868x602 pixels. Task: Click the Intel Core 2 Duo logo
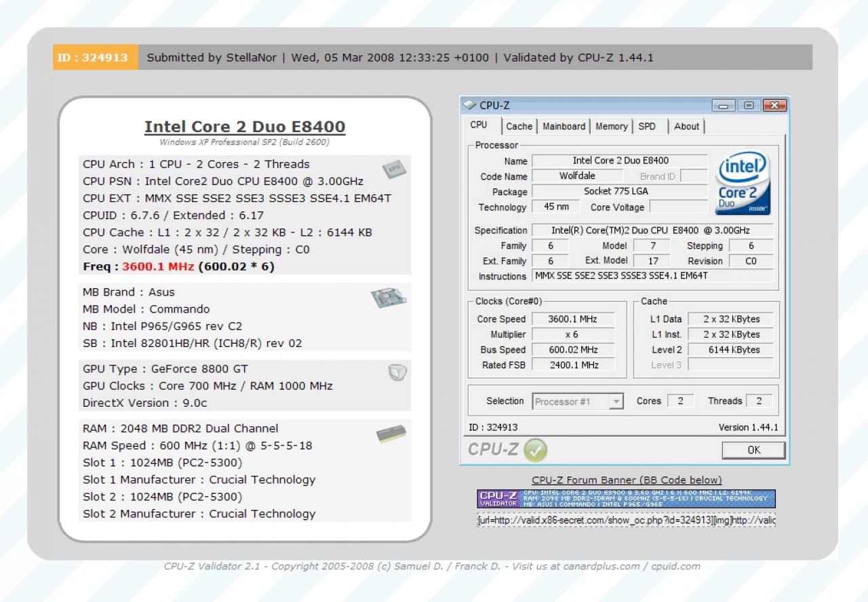click(743, 183)
